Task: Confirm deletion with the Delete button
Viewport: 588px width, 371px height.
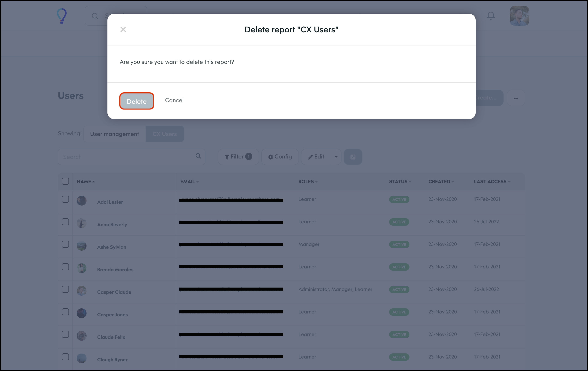Action: point(137,101)
